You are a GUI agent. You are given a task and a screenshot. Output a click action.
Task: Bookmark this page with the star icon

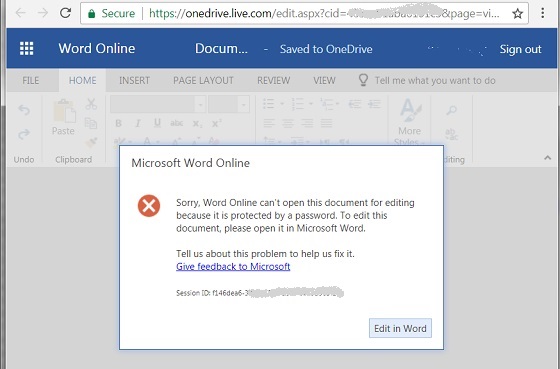point(517,14)
